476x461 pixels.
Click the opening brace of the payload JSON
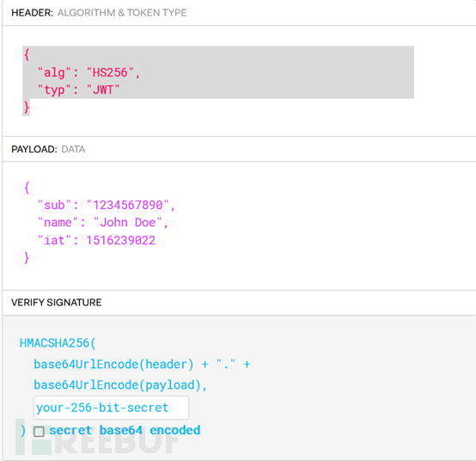click(27, 187)
